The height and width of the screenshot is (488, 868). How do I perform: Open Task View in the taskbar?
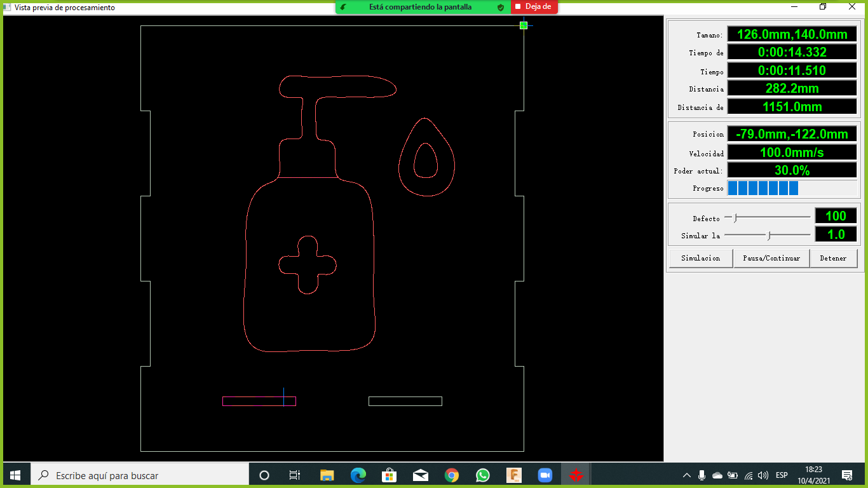click(x=295, y=475)
